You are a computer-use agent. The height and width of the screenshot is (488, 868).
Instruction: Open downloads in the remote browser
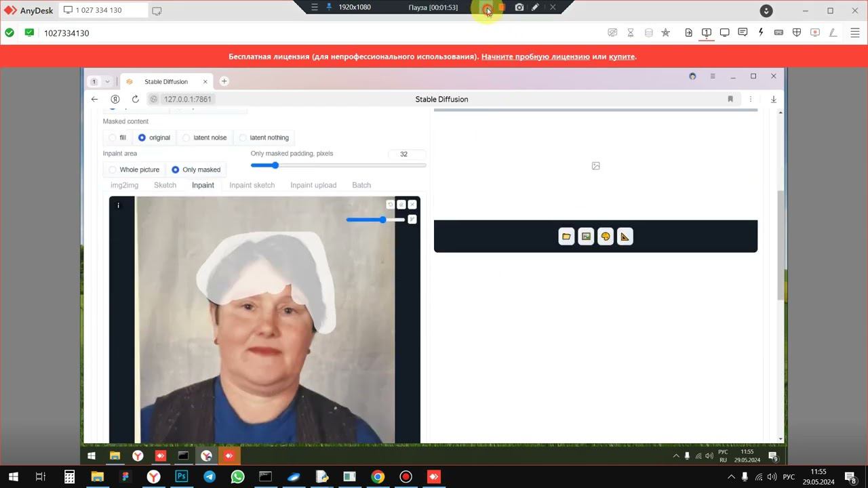[x=773, y=99]
